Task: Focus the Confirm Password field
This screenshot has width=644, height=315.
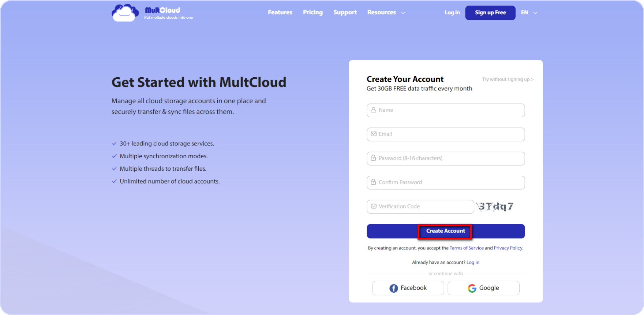Action: [x=446, y=183]
